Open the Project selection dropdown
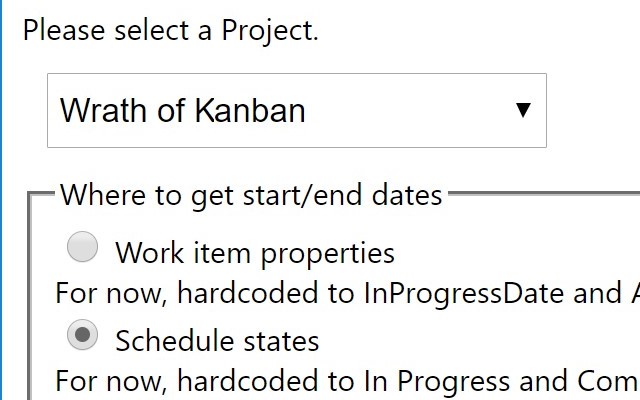Image resolution: width=640 pixels, height=400 pixels. click(296, 110)
